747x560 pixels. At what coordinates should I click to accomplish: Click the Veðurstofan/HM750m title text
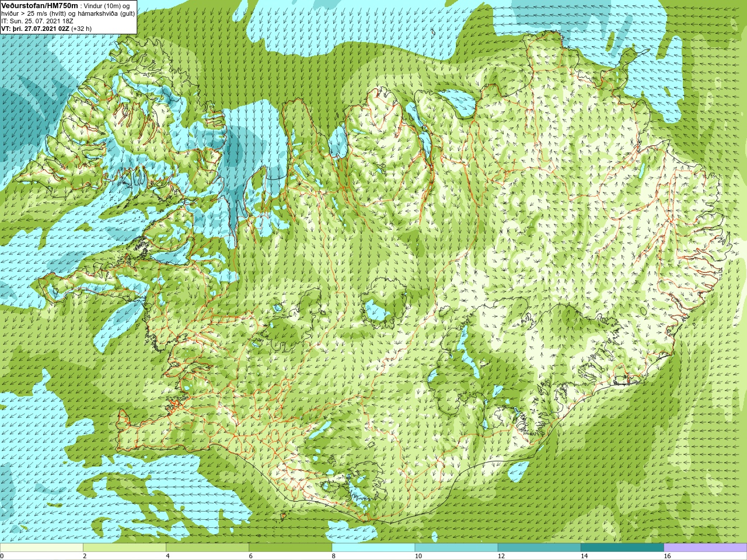[39, 5]
